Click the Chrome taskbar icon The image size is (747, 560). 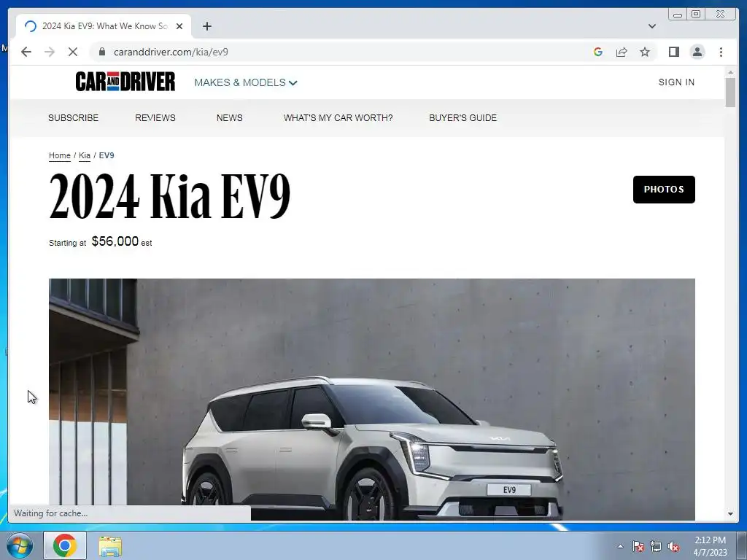point(65,545)
